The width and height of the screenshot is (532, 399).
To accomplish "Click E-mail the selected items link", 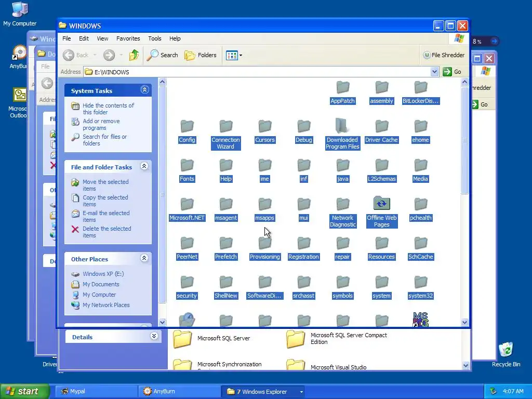I will click(x=106, y=216).
